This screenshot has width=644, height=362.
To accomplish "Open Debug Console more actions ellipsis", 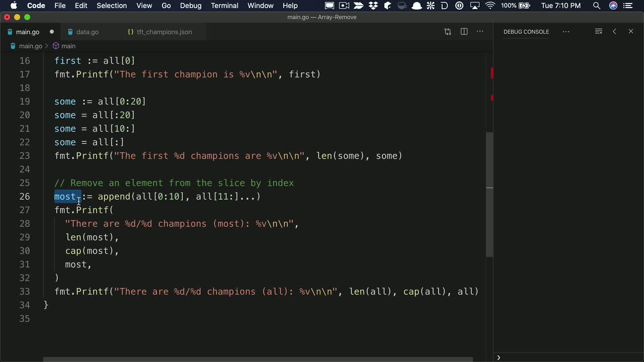I will click(x=566, y=32).
